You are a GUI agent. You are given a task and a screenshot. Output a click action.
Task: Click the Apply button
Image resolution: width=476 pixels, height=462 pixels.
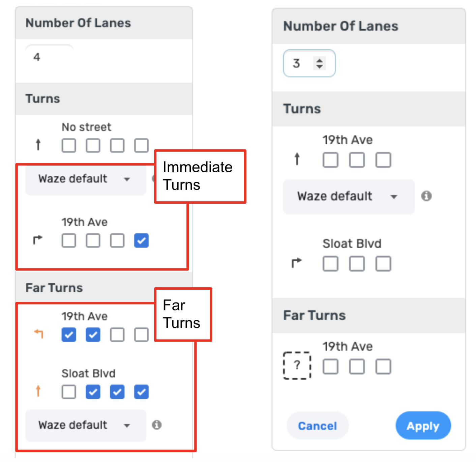tap(423, 426)
